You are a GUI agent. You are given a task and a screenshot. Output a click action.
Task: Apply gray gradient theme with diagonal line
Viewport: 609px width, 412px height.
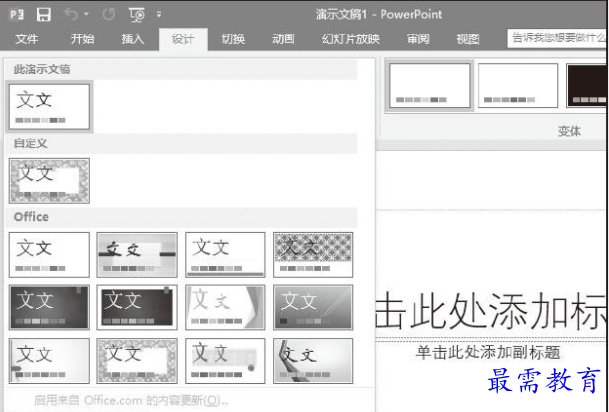(x=313, y=307)
